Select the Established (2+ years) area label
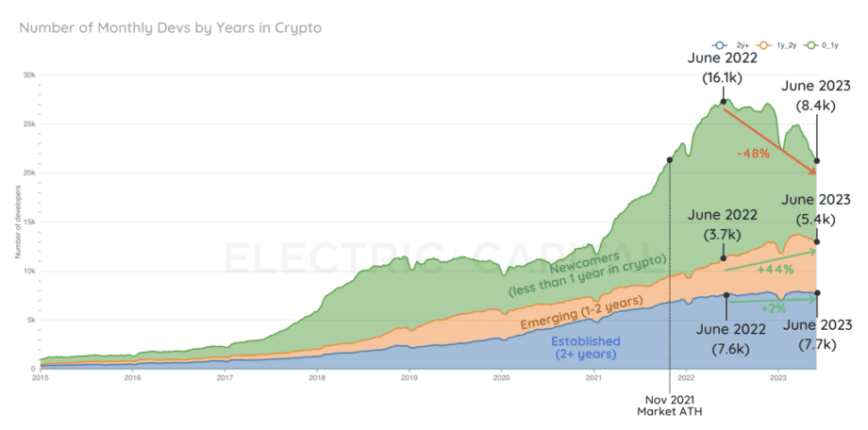868x430 pixels. click(x=587, y=347)
